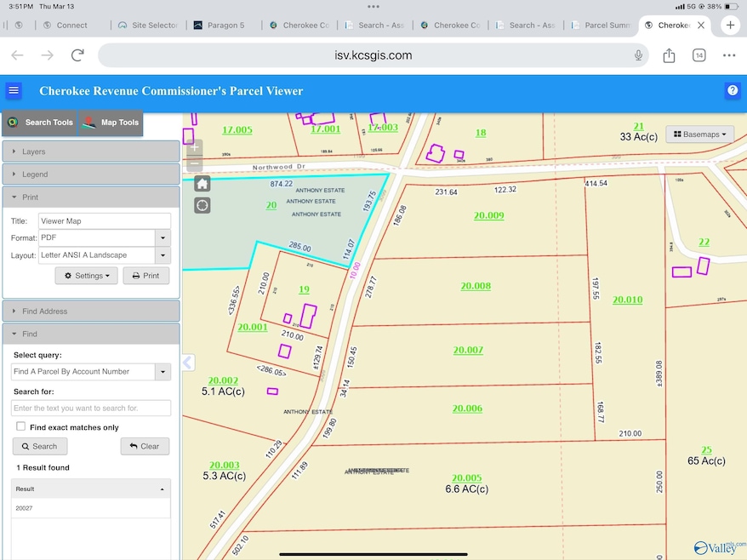Expand the Layers section

pos(91,151)
